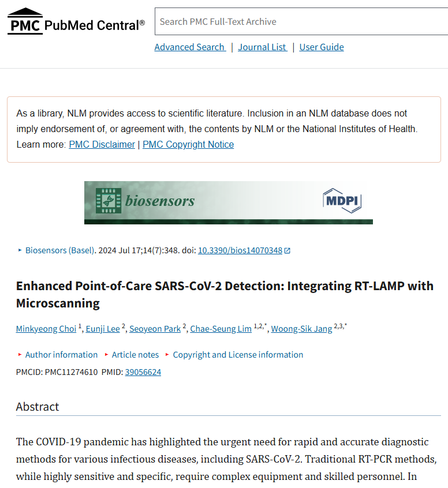The height and width of the screenshot is (488, 448).
Task: Click the PMC PubMed Central logo
Action: coord(76,21)
